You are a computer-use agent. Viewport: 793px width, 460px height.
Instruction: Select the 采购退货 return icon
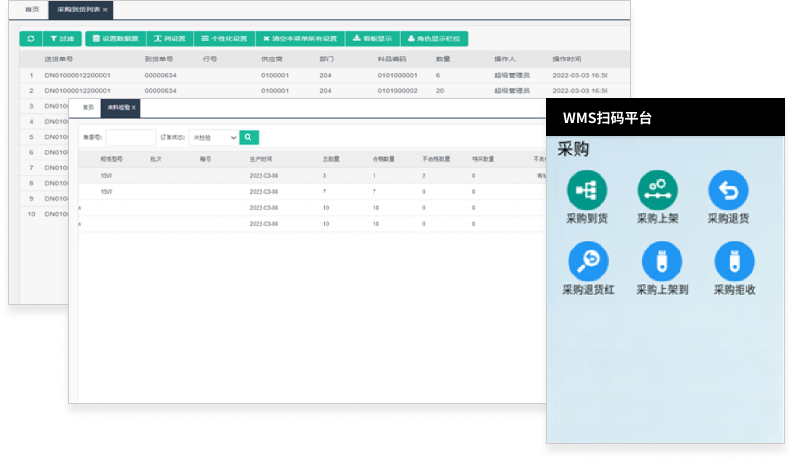point(728,190)
